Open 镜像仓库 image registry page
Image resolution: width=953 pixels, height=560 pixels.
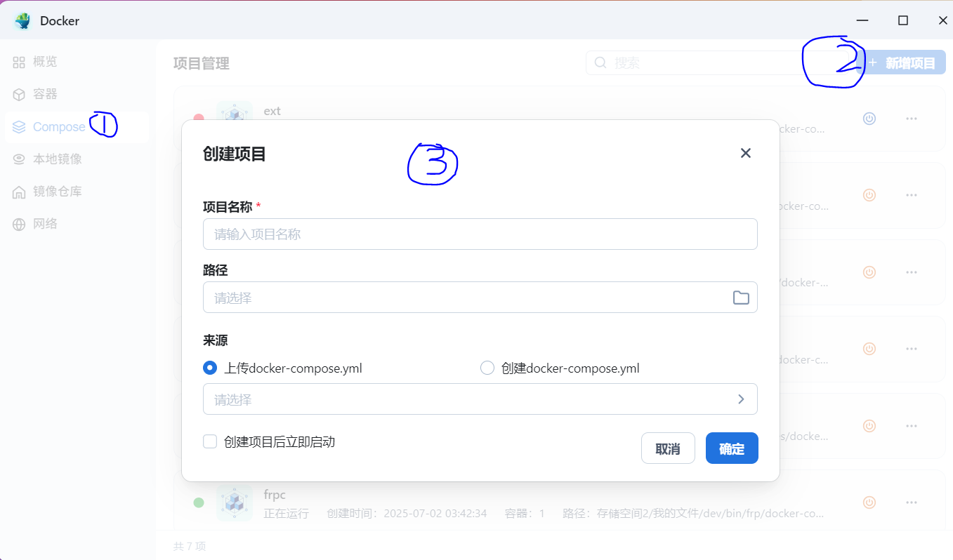click(x=58, y=192)
